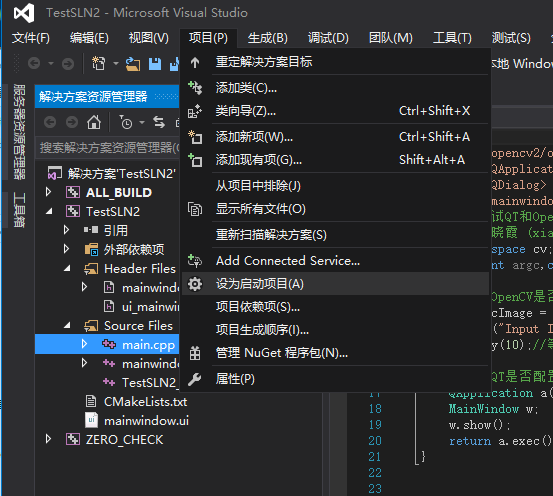Open the 文件(F) menu
This screenshot has width=553, height=496.
tap(31, 38)
